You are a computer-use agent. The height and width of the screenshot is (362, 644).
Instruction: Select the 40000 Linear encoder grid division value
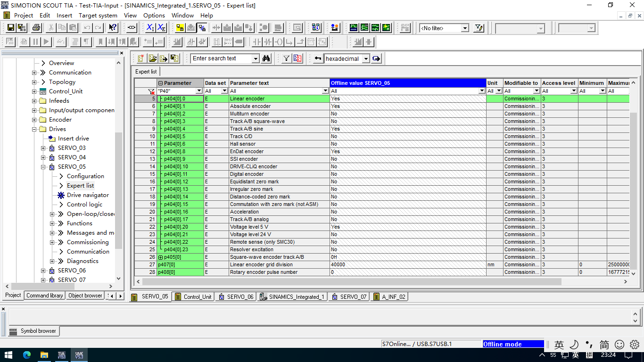click(408, 265)
